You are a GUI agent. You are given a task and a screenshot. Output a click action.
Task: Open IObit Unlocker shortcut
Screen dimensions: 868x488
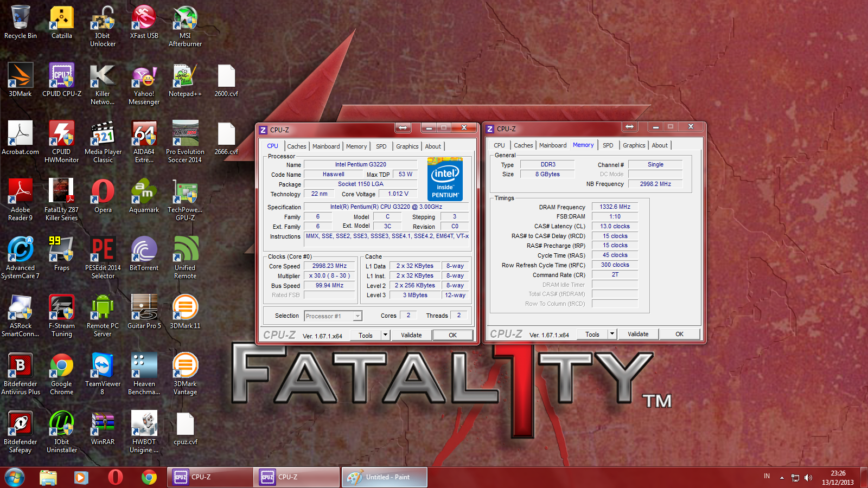(x=103, y=25)
